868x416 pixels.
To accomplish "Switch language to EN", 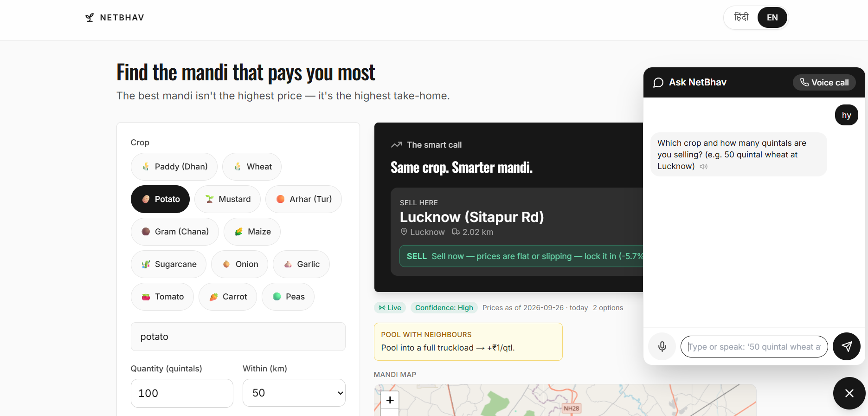I will [772, 18].
